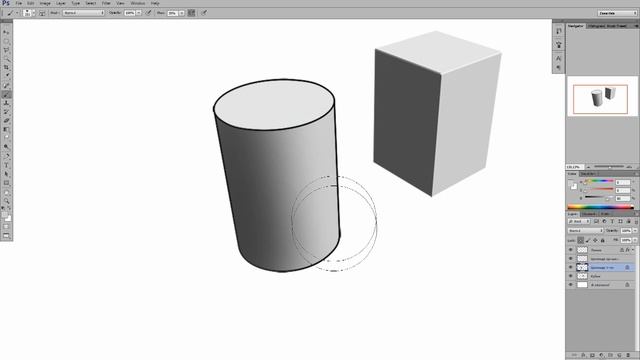Hide the topmost layer using eye icon
Image resolution: width=640 pixels, height=360 pixels.
point(571,249)
